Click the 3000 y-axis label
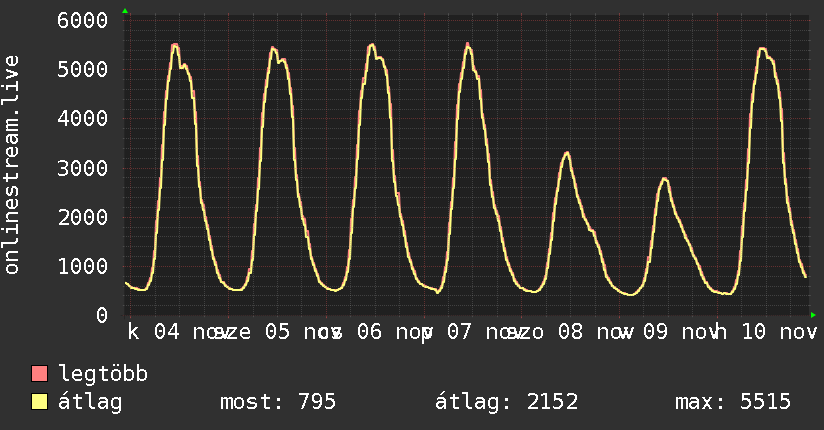 pyautogui.click(x=83, y=169)
